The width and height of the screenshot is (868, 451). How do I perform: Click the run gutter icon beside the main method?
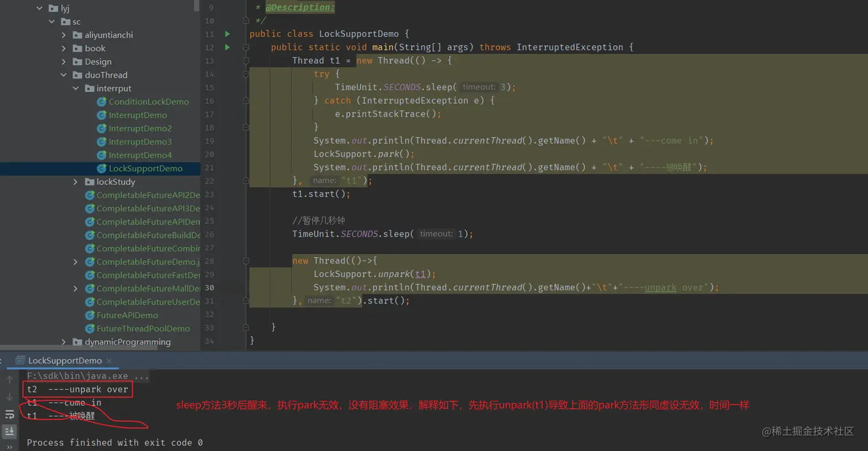(x=227, y=47)
